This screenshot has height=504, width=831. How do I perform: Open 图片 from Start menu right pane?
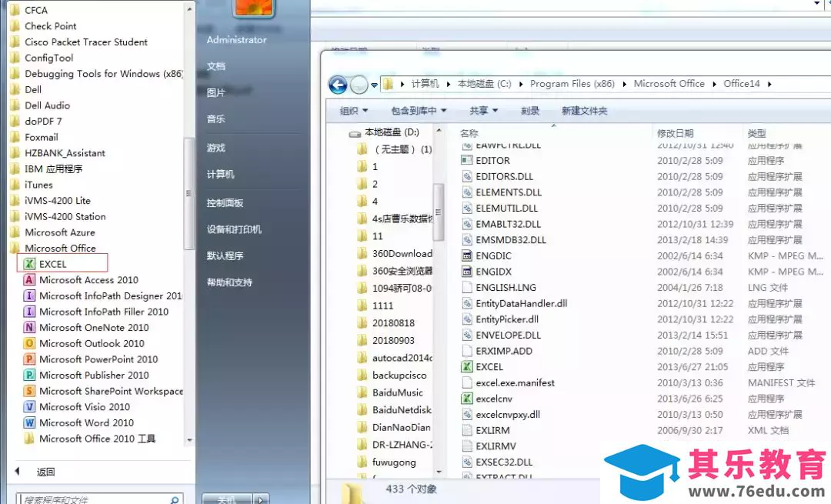click(216, 93)
